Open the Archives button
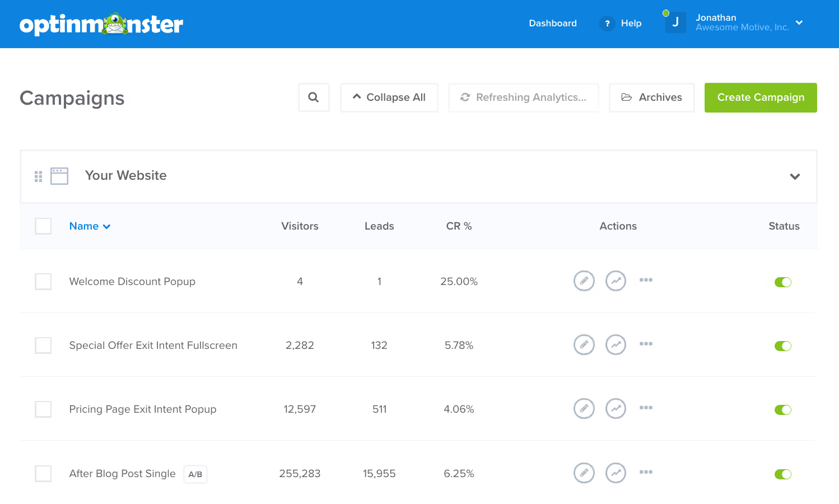Screen dimensions: 839x504 click(652, 97)
